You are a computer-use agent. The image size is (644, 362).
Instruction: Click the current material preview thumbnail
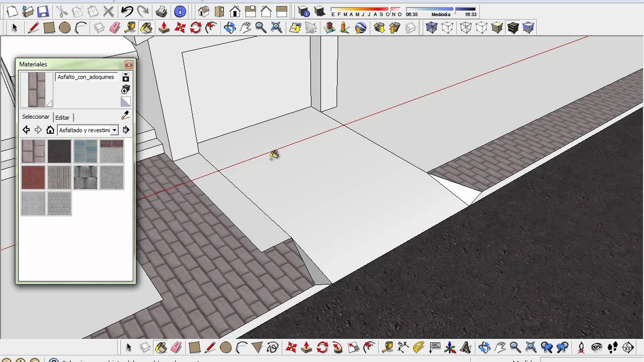click(37, 89)
